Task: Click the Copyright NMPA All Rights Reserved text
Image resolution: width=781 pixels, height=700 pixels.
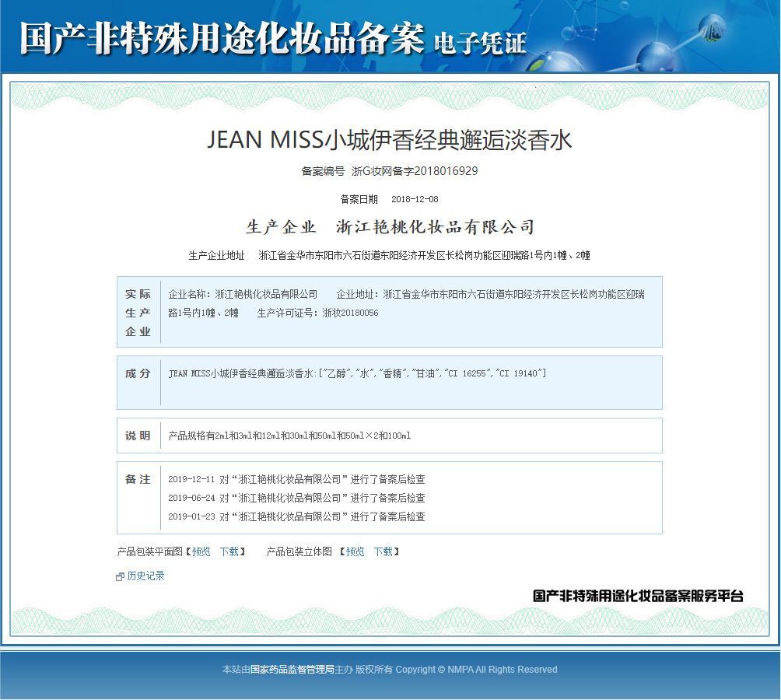Action: pyautogui.click(x=476, y=670)
